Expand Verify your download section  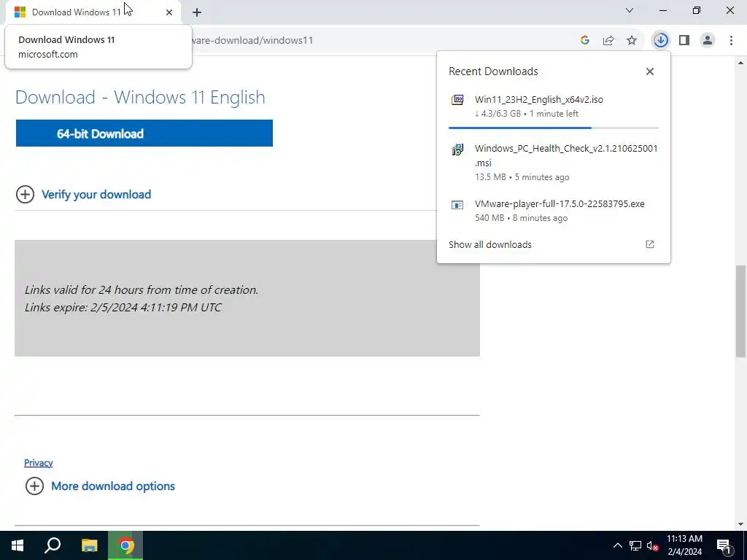pos(84,194)
